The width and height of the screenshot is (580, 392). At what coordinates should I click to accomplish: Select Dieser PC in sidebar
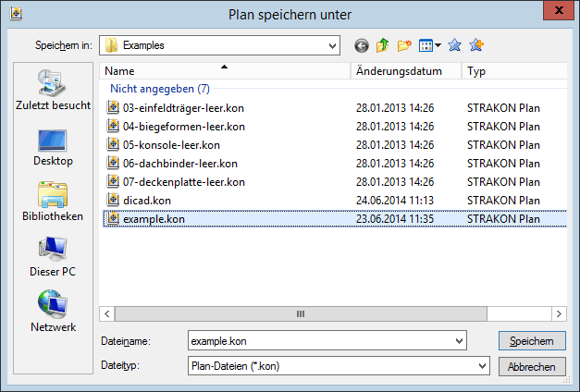click(x=52, y=258)
